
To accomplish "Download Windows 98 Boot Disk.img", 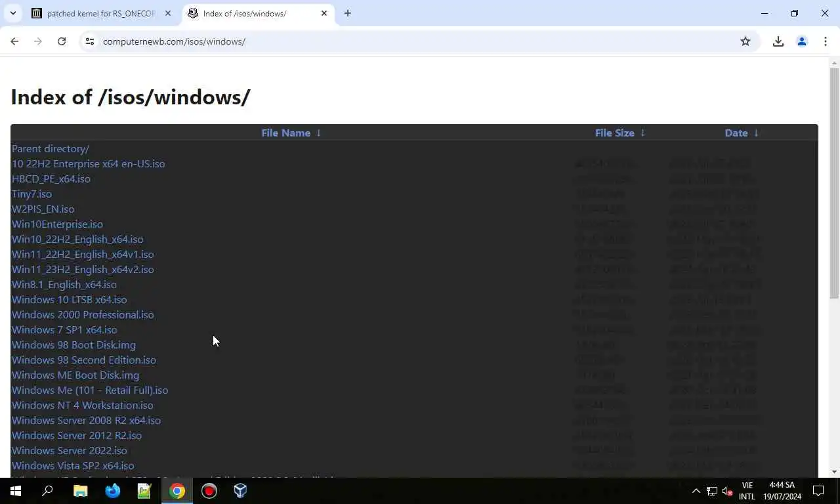I will (73, 345).
